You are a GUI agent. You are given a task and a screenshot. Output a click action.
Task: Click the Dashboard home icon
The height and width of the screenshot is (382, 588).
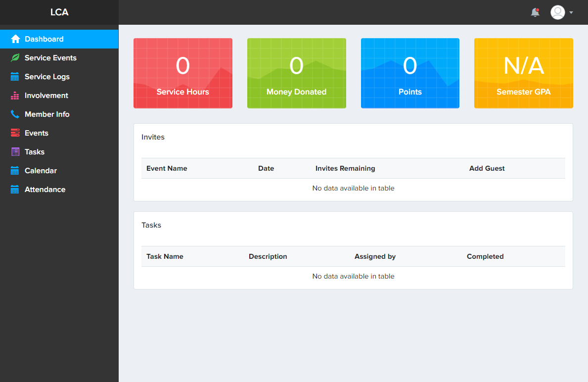point(15,39)
